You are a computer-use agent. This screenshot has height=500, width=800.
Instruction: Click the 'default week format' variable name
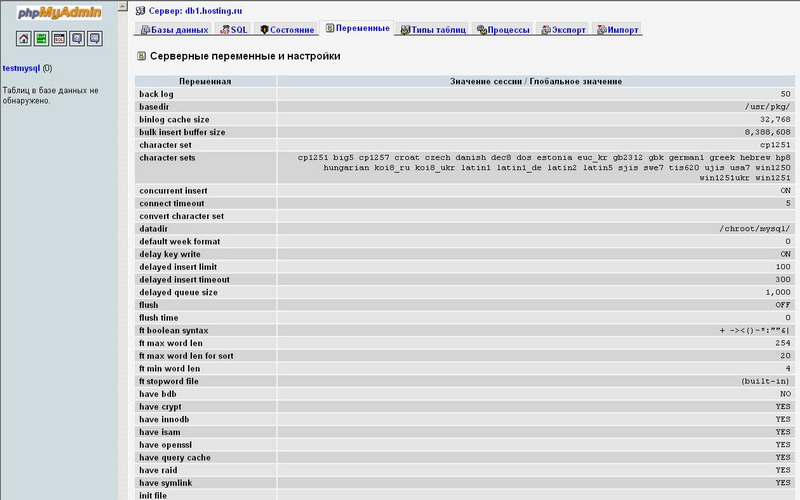(180, 242)
